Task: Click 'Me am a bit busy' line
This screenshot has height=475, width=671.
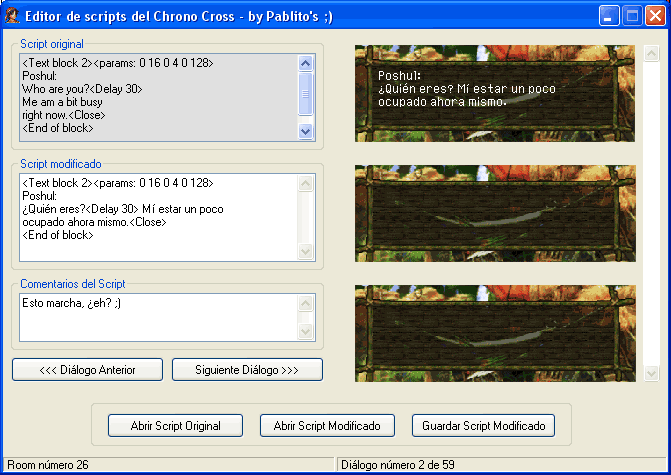Action: tap(62, 102)
